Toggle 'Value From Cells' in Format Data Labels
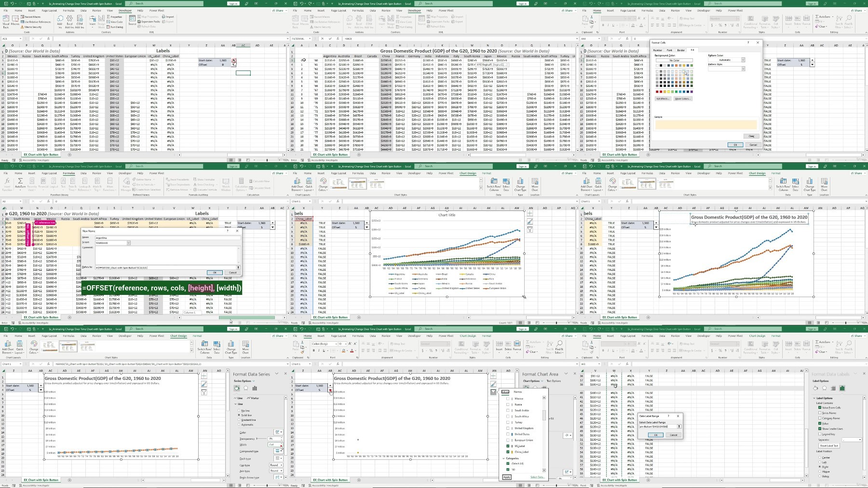This screenshot has height=488, width=868. 820,407
